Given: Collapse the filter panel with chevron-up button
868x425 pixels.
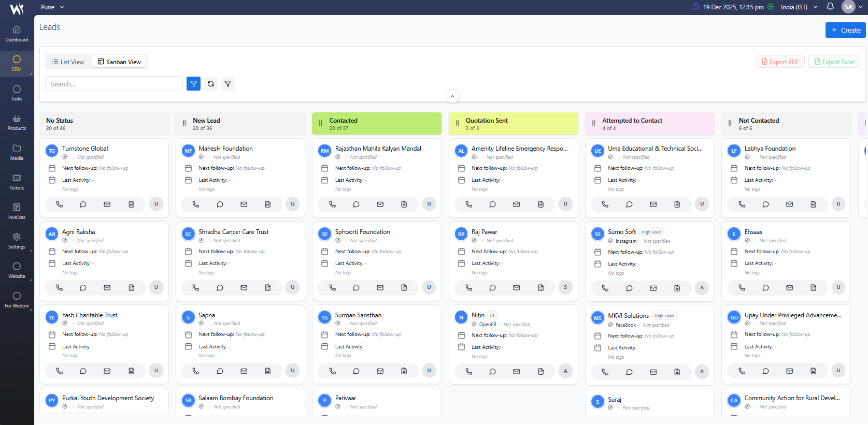Looking at the screenshot, I should 452,96.
